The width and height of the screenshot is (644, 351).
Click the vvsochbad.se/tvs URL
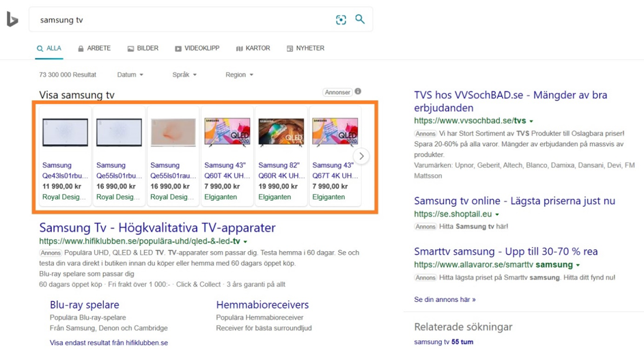click(x=470, y=121)
